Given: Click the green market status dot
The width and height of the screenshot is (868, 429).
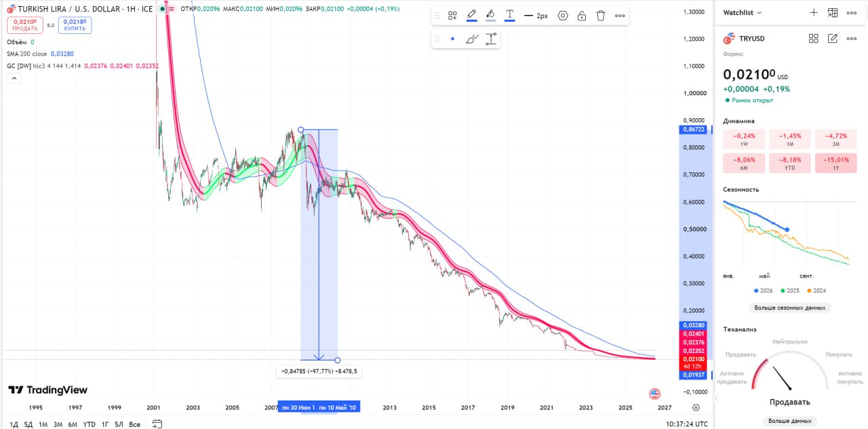Looking at the screenshot, I should (x=163, y=9).
